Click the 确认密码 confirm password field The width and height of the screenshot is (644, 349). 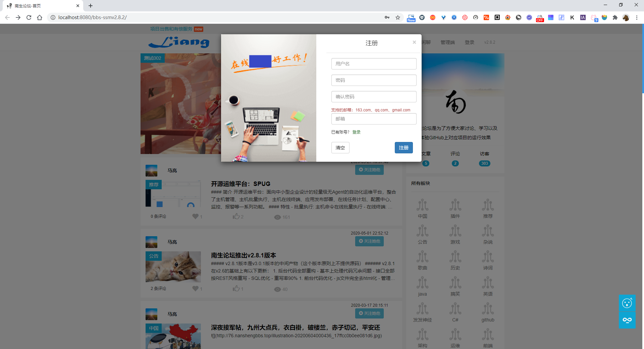pyautogui.click(x=374, y=97)
